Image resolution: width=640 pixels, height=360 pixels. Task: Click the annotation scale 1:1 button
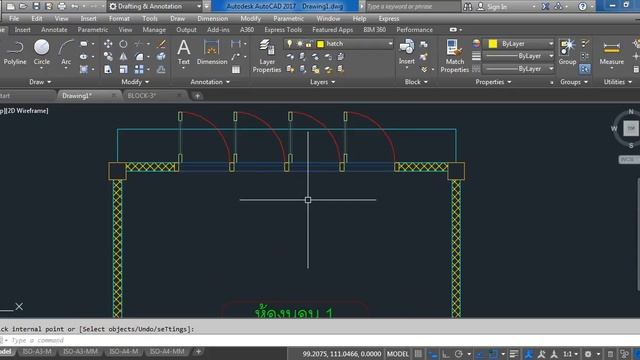click(x=567, y=354)
